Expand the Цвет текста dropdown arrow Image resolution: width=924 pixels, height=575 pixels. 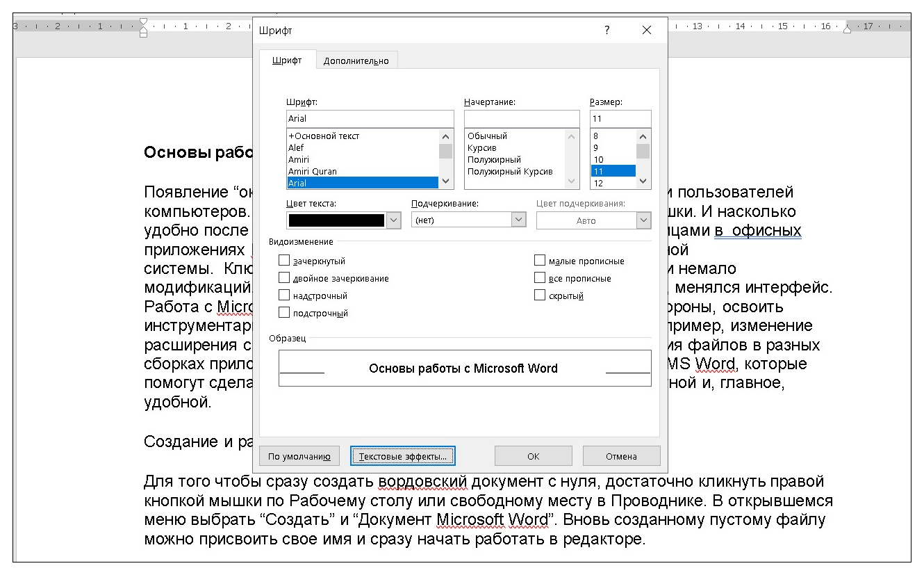click(393, 220)
